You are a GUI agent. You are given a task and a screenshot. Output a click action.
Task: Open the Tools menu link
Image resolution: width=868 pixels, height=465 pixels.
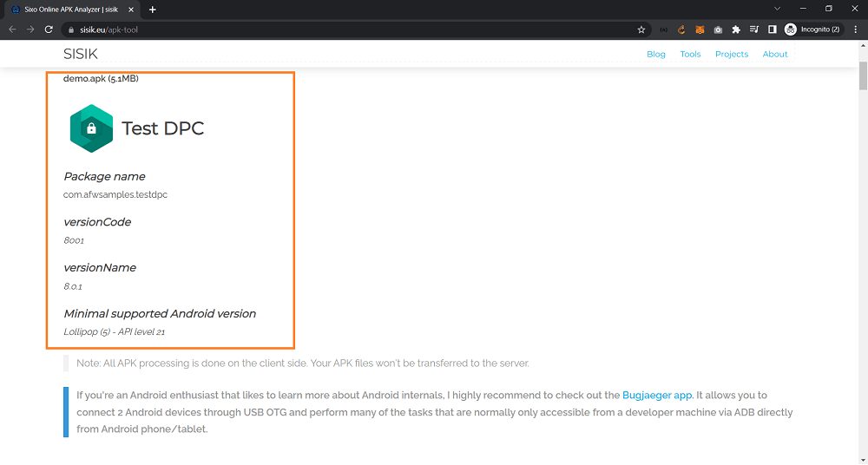690,55
